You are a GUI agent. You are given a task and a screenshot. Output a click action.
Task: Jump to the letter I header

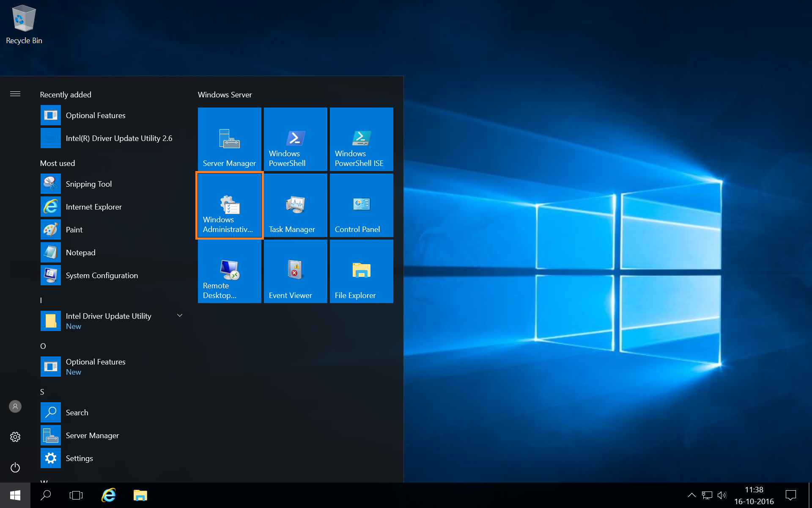[x=41, y=301]
